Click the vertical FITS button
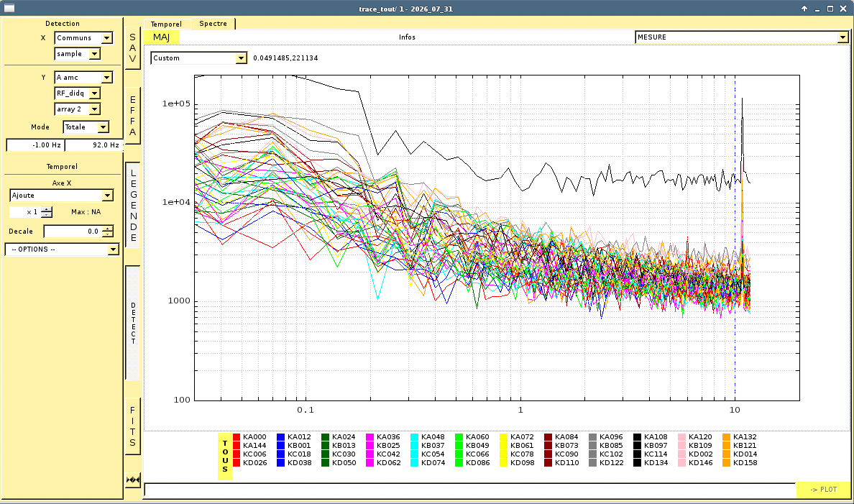854x504 pixels. point(132,426)
